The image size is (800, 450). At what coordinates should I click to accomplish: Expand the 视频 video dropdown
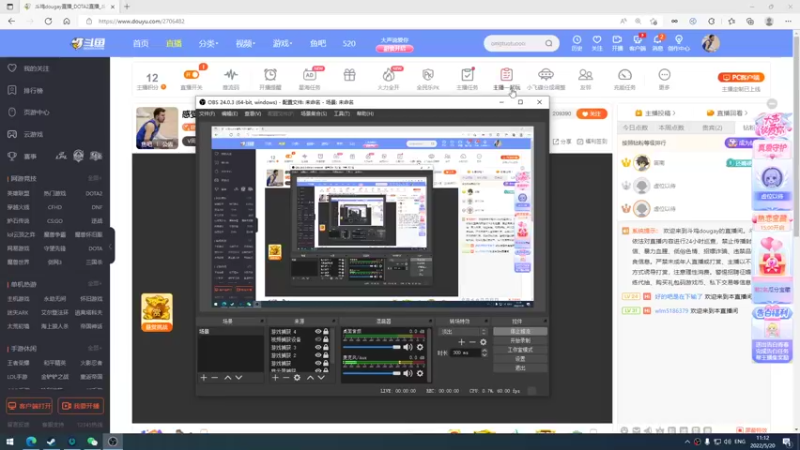[x=245, y=43]
